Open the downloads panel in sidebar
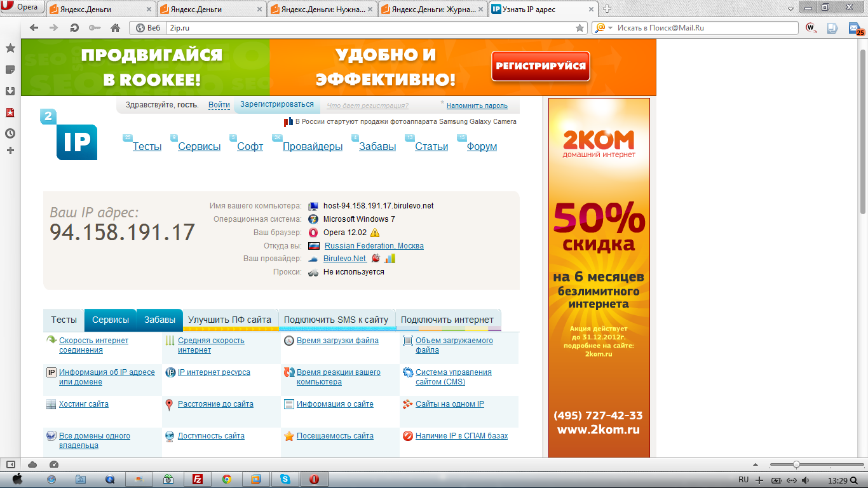The image size is (868, 488). (10, 91)
